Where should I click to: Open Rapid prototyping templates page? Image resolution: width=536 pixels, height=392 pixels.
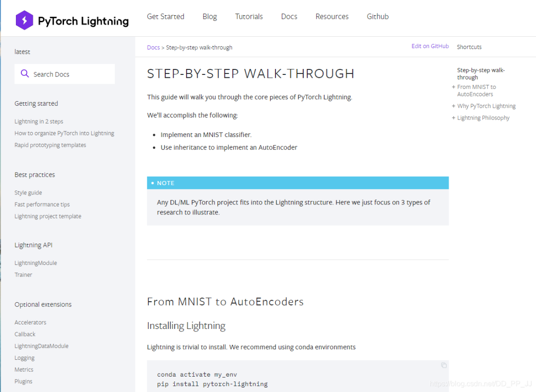tap(50, 145)
